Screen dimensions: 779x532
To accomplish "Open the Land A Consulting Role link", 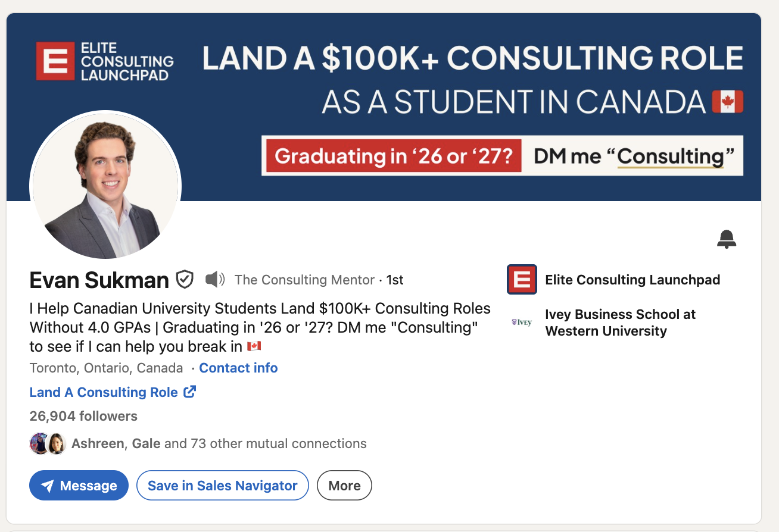I will point(104,392).
